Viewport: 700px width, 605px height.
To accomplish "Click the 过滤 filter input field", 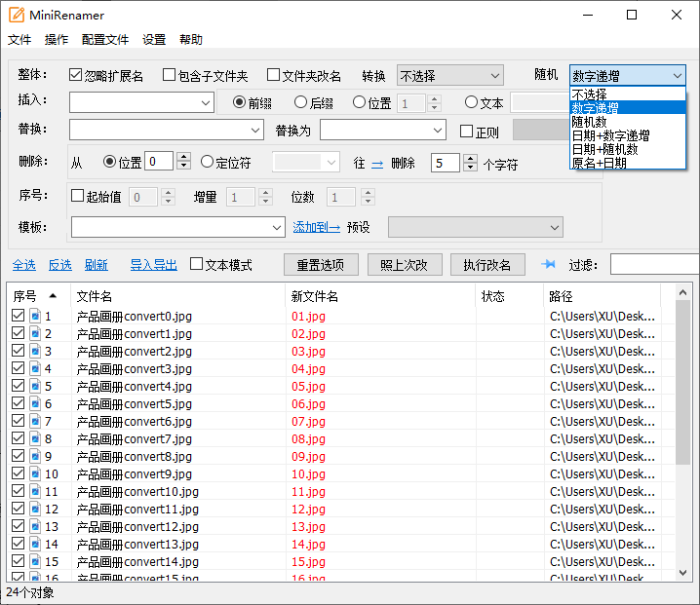I will tap(654, 265).
